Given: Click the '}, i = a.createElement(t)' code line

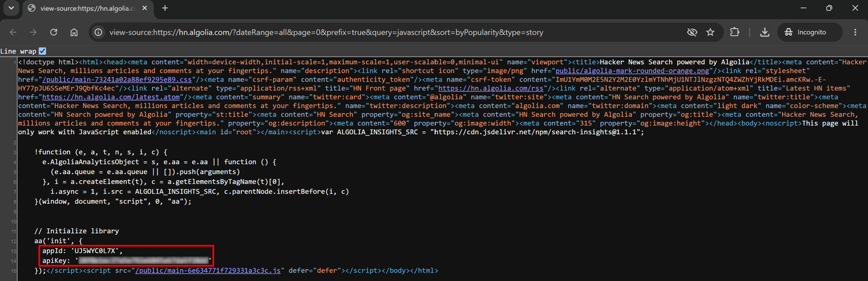Looking at the screenshot, I should point(164,182).
